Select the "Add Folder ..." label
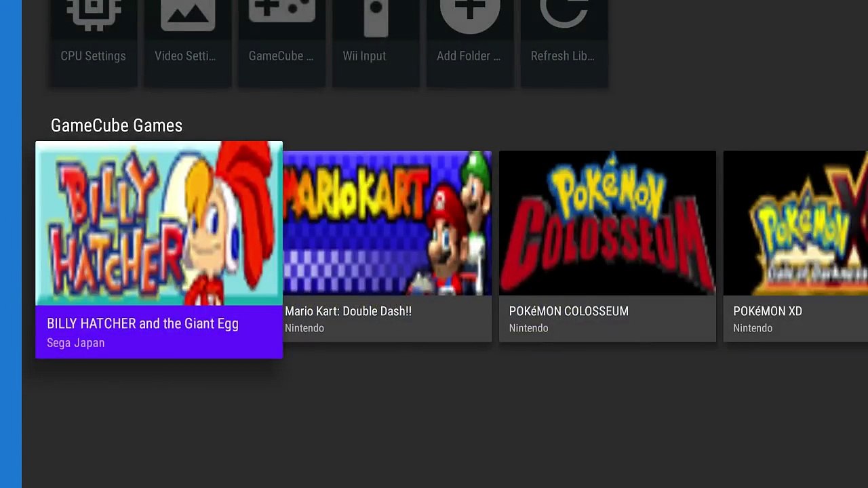The image size is (868, 488). coord(469,56)
